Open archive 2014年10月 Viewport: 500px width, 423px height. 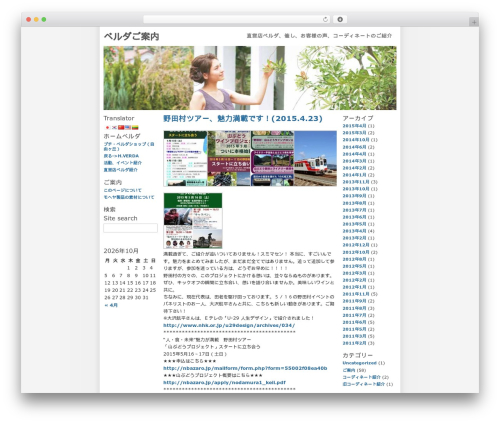coord(356,140)
